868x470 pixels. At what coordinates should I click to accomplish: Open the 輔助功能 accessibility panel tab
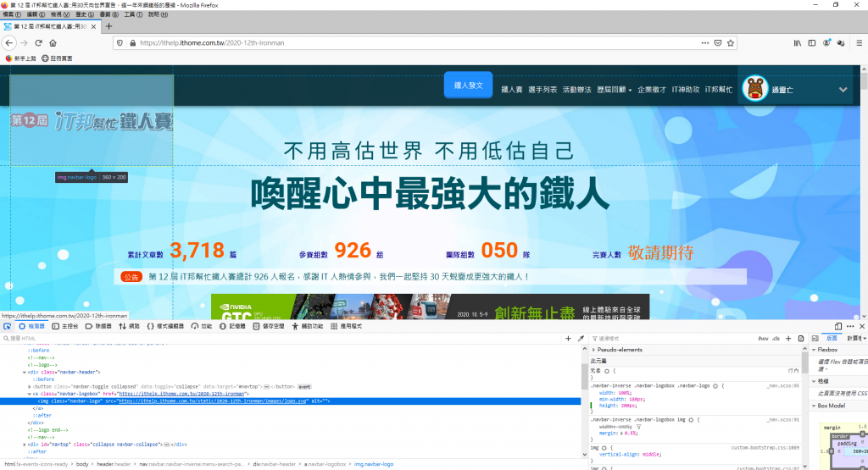tap(307, 326)
